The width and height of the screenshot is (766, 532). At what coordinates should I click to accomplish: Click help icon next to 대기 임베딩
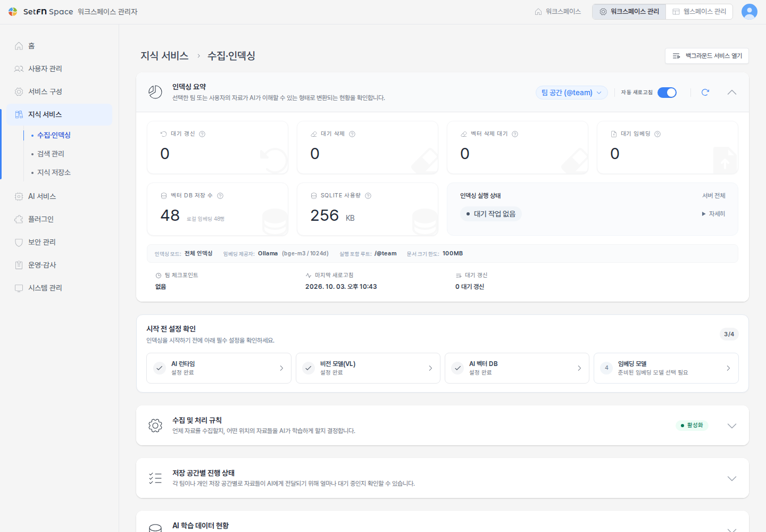pos(657,134)
